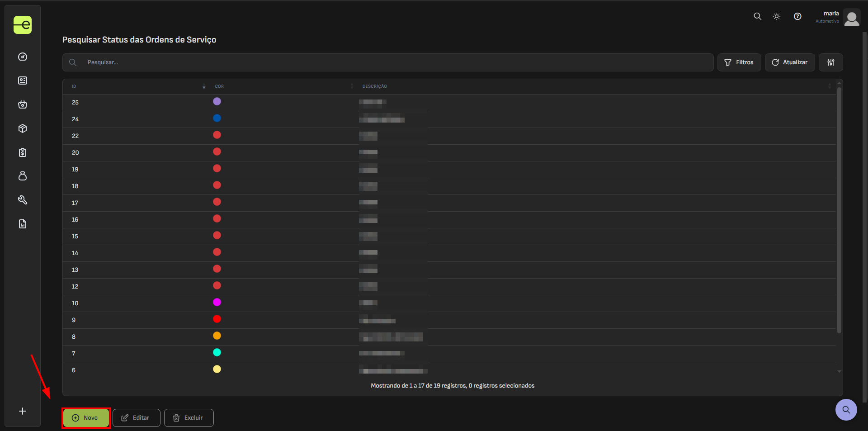Click the Excluir button
This screenshot has height=431, width=868.
pos(189,418)
